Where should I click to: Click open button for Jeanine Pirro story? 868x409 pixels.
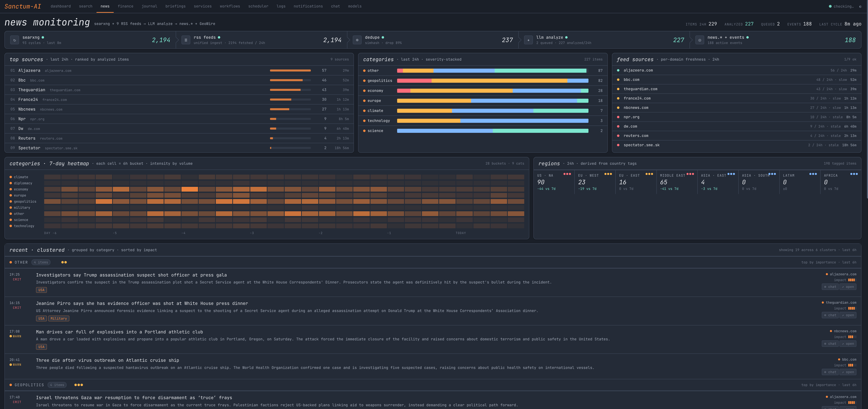point(848,315)
